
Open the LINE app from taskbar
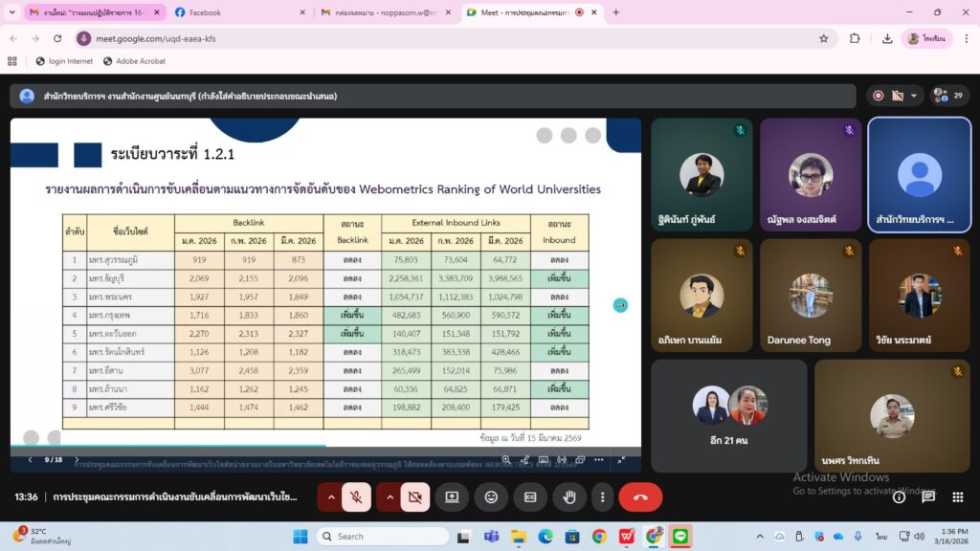[x=680, y=536]
